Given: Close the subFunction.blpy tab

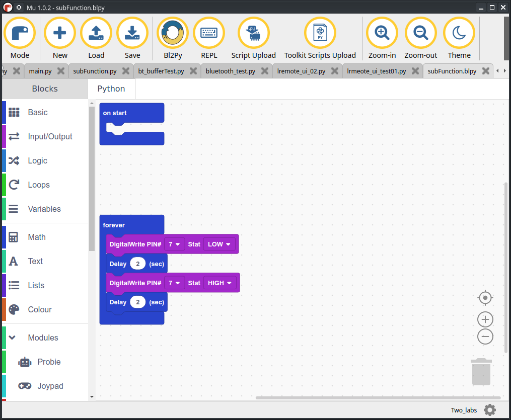Looking at the screenshot, I should [486, 71].
